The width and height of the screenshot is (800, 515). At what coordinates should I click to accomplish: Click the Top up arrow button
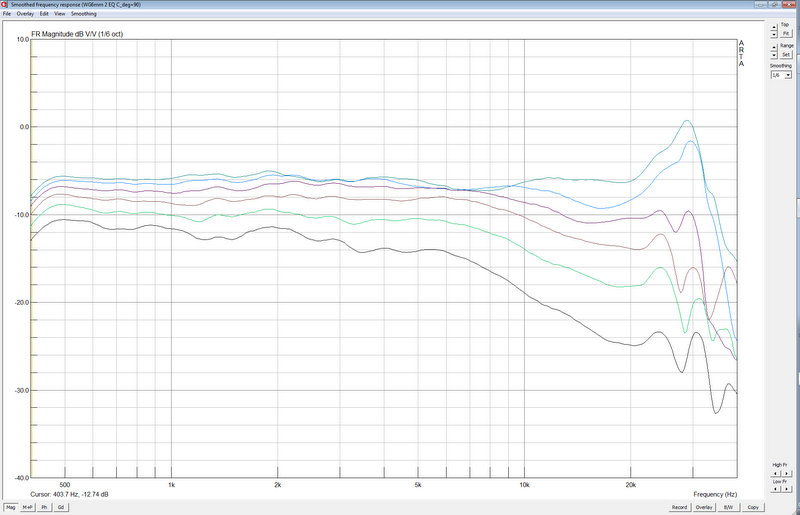click(774, 27)
